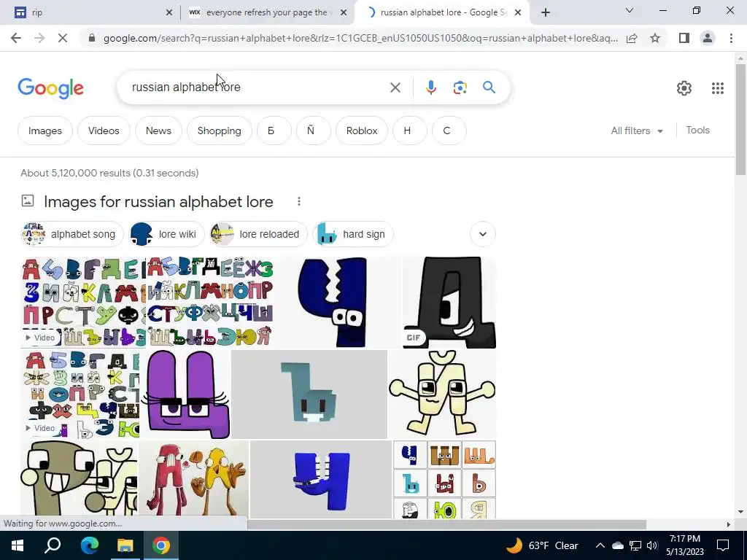Open All filters dropdown
Image resolution: width=747 pixels, height=560 pixels.
click(637, 131)
